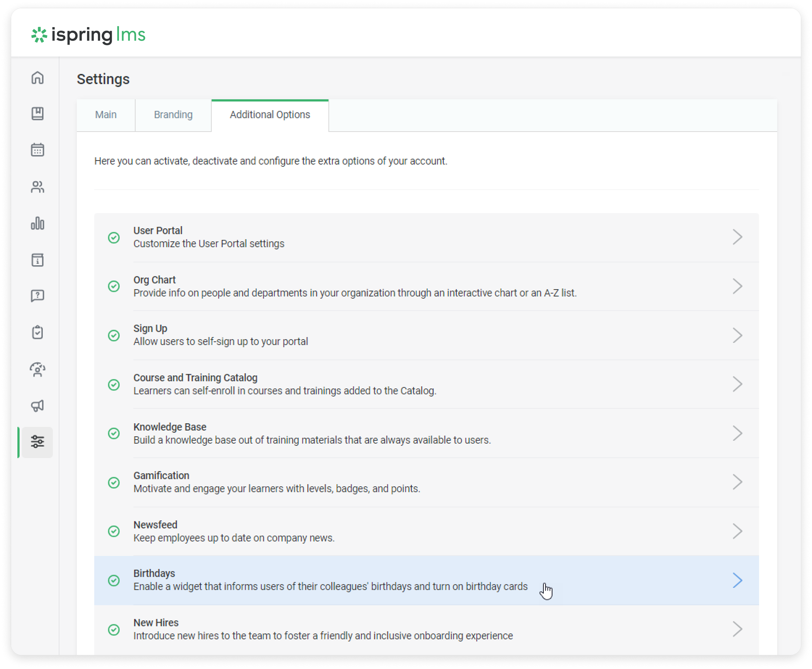812x669 pixels.
Task: Toggle the User Portal enabled checkmark
Action: (114, 237)
